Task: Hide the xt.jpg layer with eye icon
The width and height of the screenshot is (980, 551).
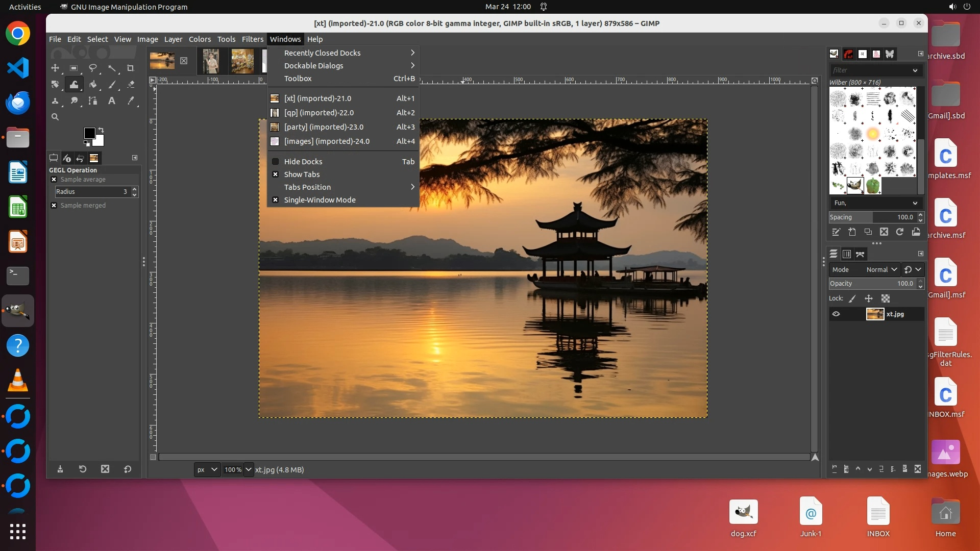Action: pyautogui.click(x=836, y=314)
